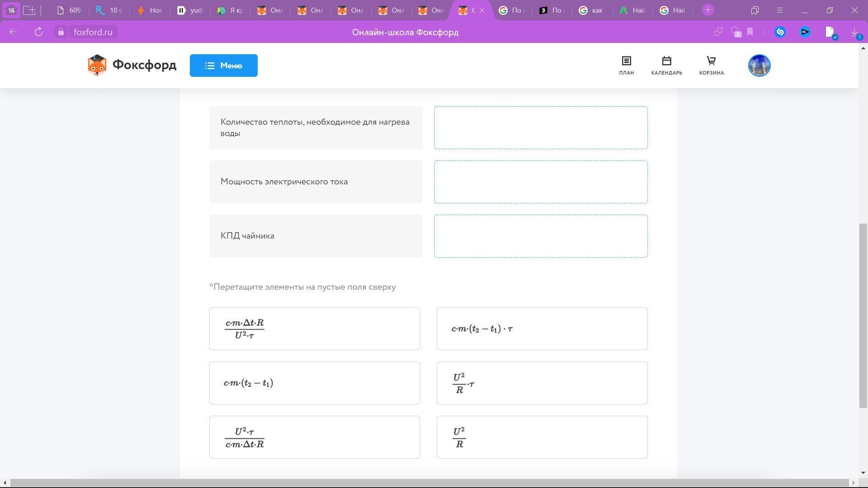
Task: Open the downloads arrow icon
Action: point(854,32)
